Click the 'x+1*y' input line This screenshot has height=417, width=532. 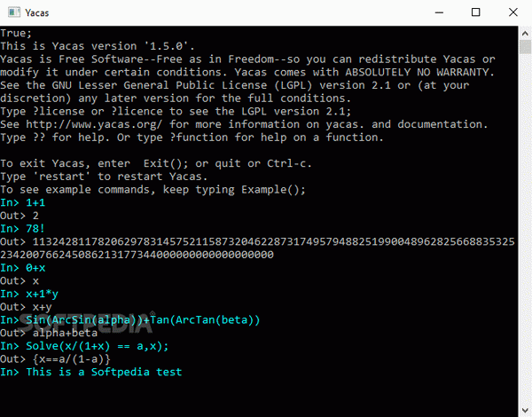tap(29, 294)
